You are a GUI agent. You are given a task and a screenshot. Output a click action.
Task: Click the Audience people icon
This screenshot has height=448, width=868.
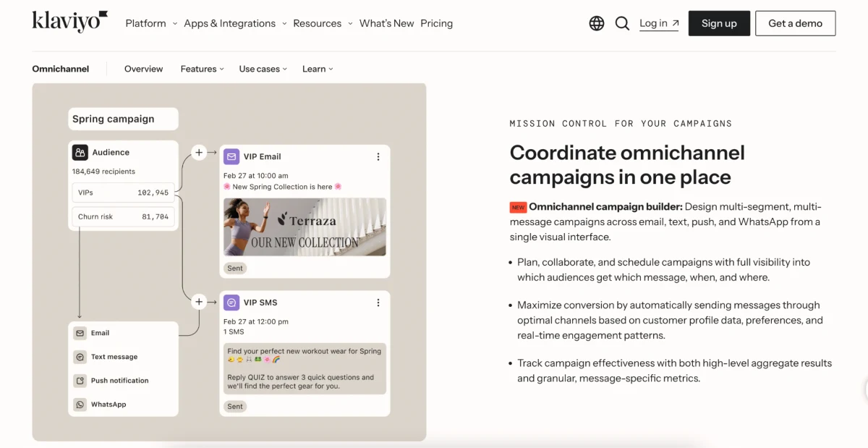(80, 153)
